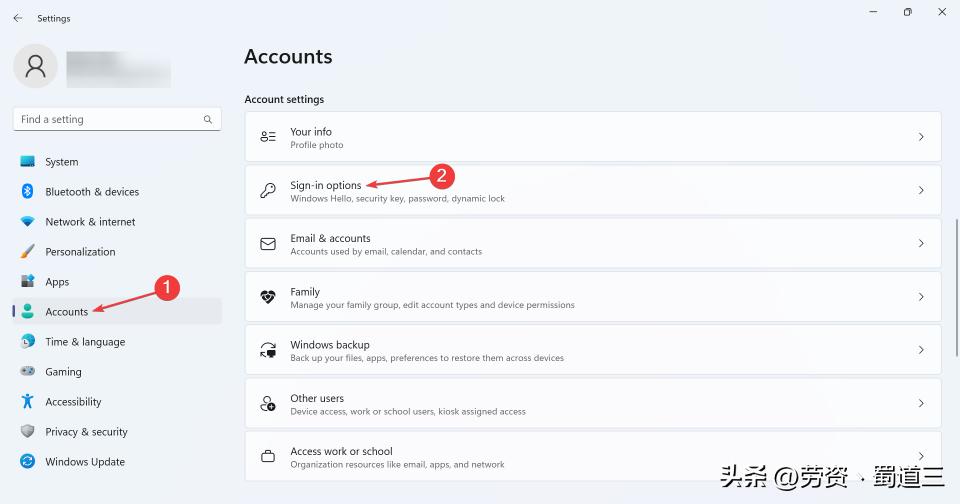Click the Personalization paintbrush icon

click(x=28, y=252)
